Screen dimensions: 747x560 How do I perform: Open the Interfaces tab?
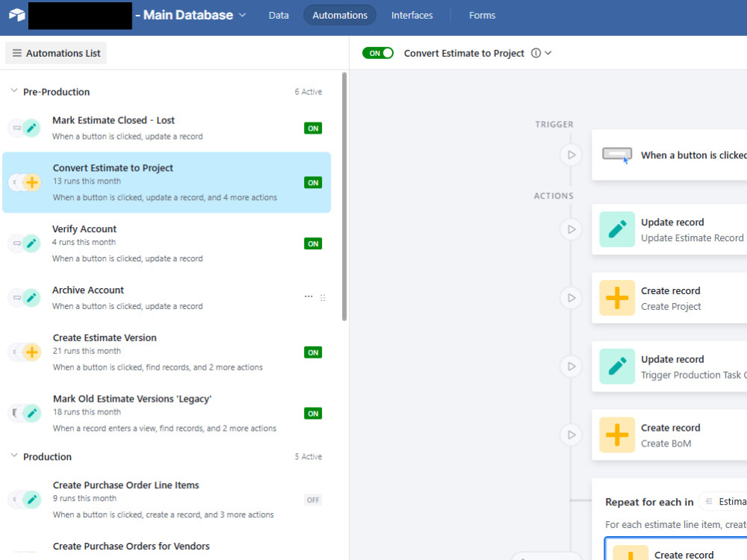(x=412, y=15)
